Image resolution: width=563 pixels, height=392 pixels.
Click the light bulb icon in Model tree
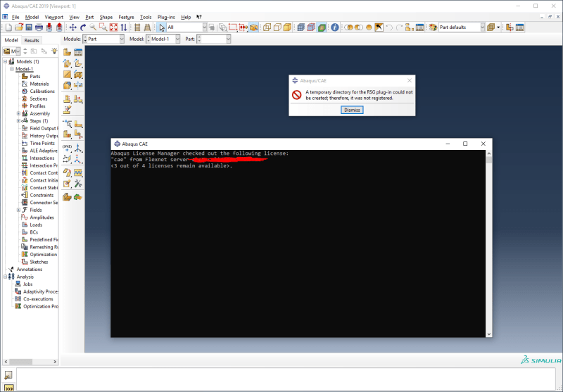tap(54, 51)
